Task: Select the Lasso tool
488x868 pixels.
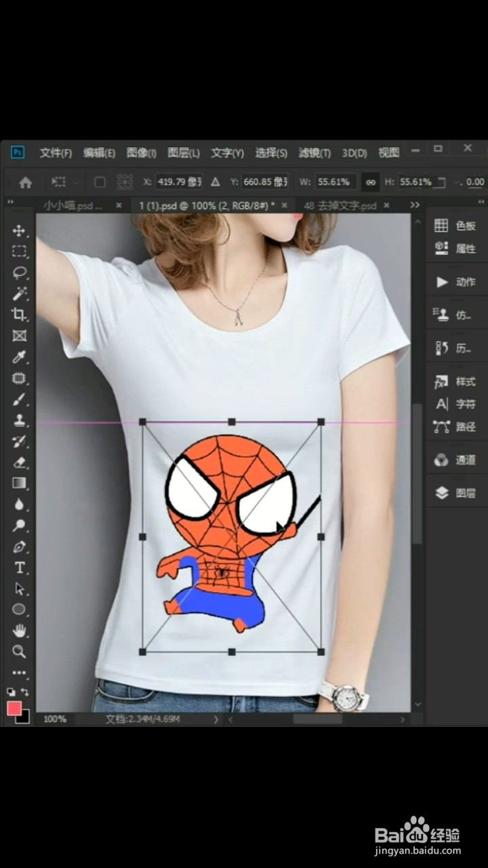Action: coord(19,273)
